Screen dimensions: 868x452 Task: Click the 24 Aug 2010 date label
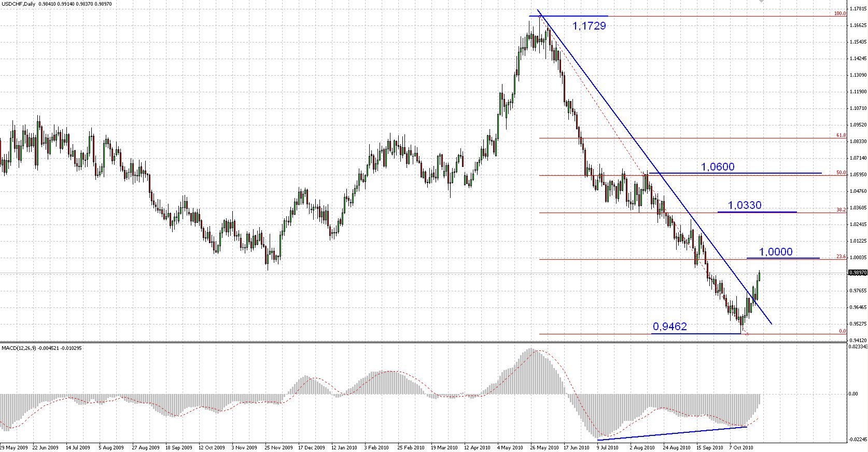(677, 447)
